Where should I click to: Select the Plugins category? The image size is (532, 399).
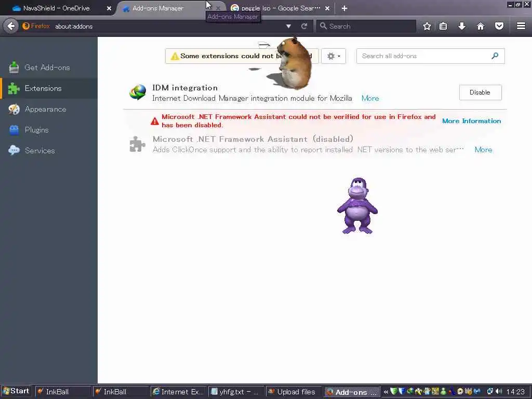point(49,130)
